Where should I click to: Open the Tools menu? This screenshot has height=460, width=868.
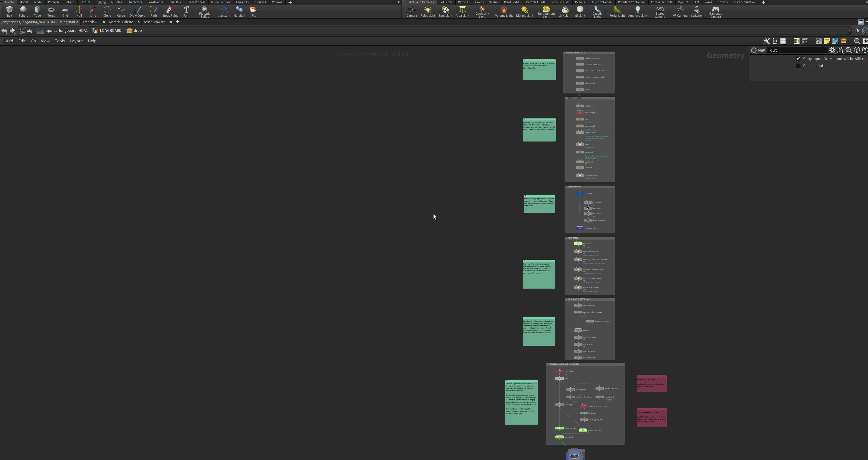click(60, 41)
